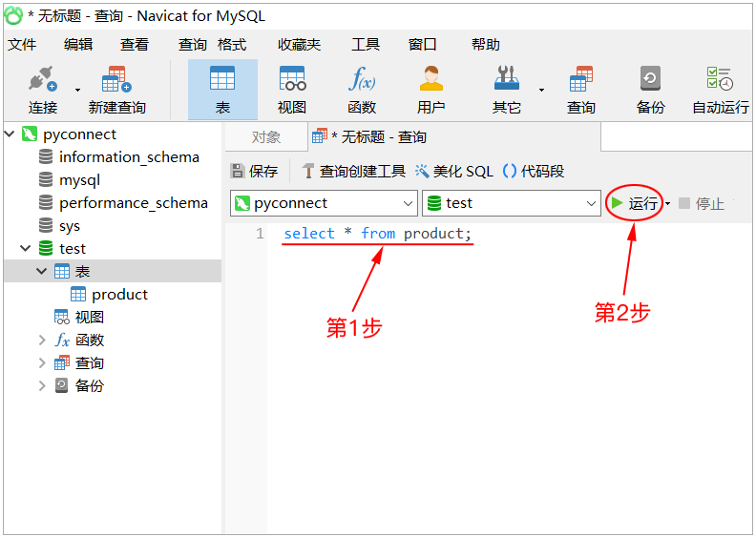Open the 查询创建工具 query builder

pyautogui.click(x=353, y=171)
